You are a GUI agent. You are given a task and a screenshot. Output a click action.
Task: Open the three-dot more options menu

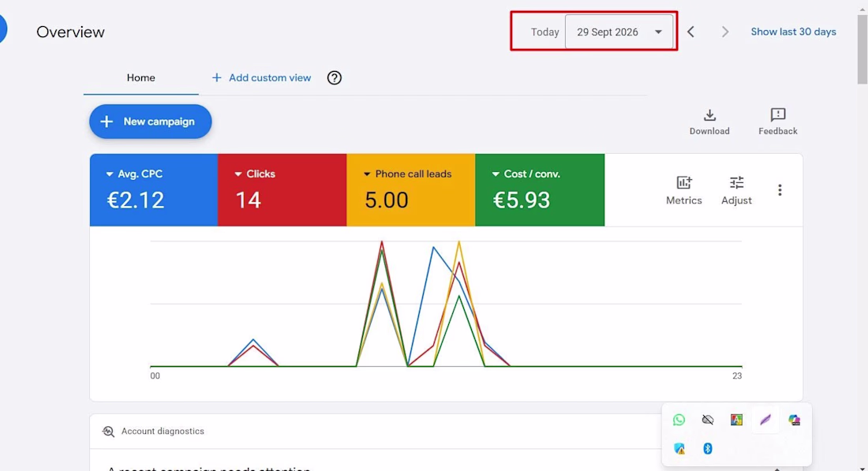[780, 190]
